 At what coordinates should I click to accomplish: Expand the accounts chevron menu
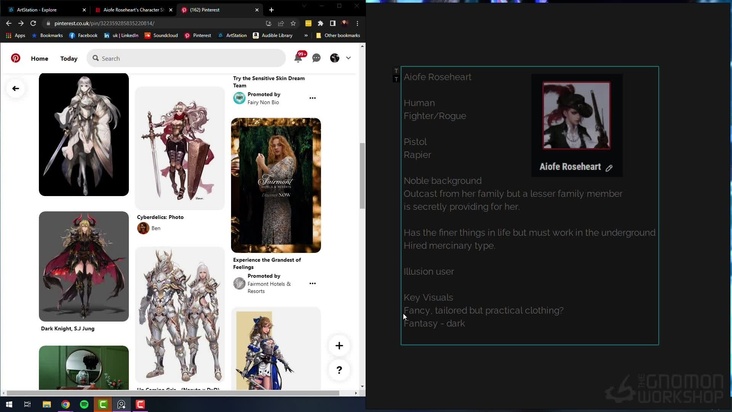pyautogui.click(x=348, y=58)
